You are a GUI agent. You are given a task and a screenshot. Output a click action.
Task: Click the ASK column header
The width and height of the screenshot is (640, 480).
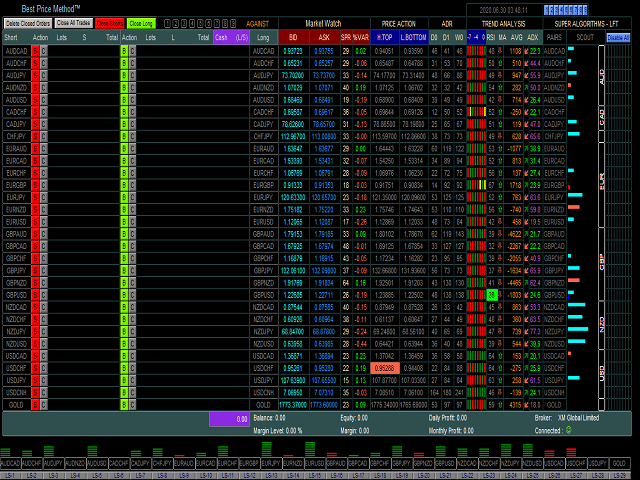pos(324,38)
